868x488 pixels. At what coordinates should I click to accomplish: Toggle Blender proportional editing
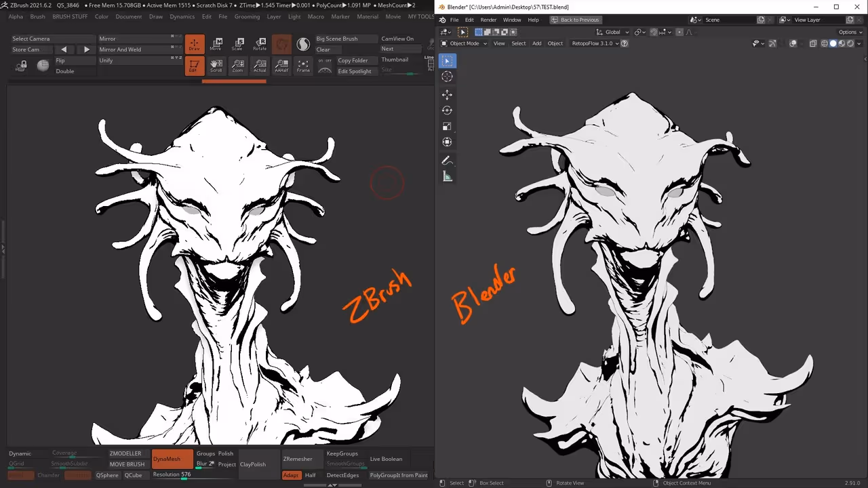[679, 32]
